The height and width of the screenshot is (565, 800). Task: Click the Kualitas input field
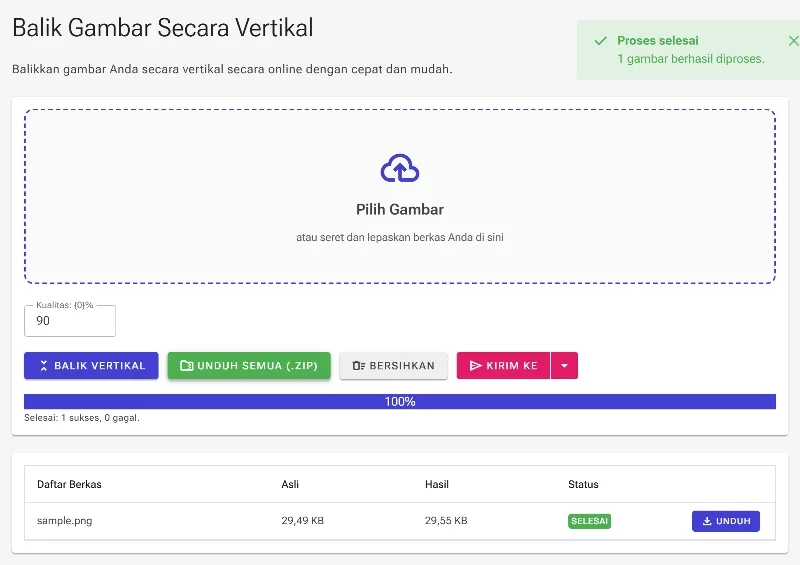coord(70,321)
